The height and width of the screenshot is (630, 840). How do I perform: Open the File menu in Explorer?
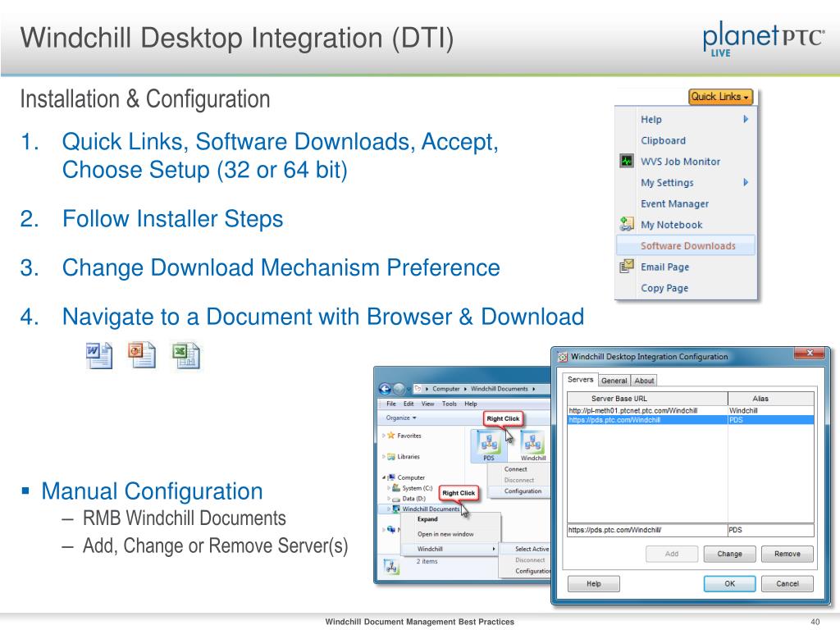[391, 404]
